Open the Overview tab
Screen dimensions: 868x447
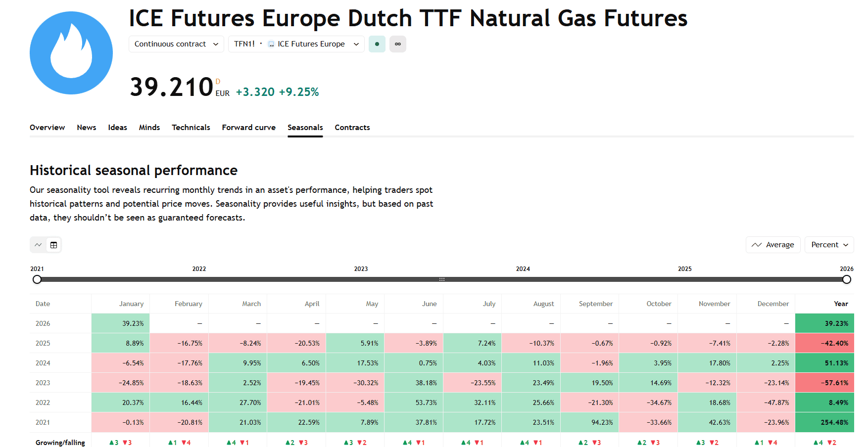(x=47, y=128)
